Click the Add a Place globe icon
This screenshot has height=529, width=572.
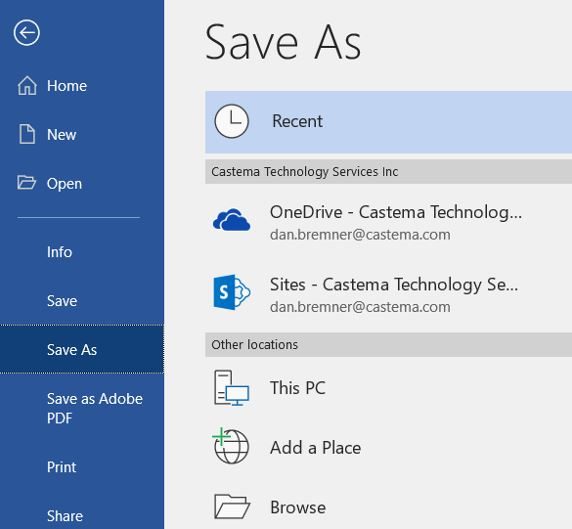pyautogui.click(x=231, y=446)
